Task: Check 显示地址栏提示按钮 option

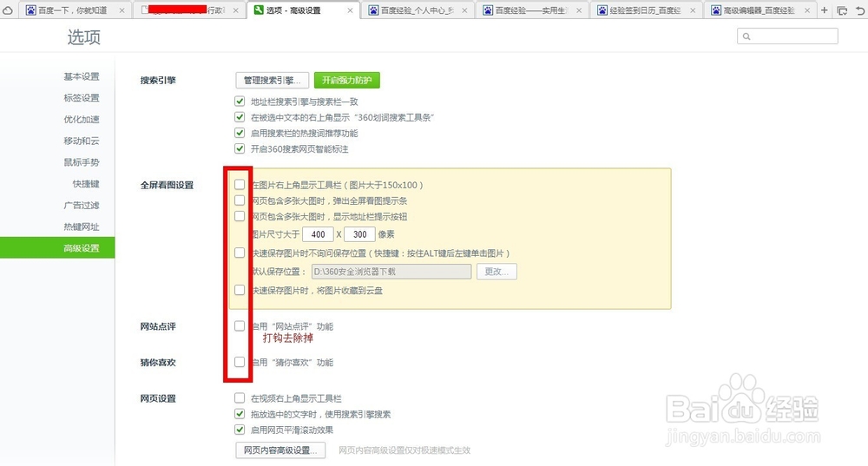Action: (240, 216)
